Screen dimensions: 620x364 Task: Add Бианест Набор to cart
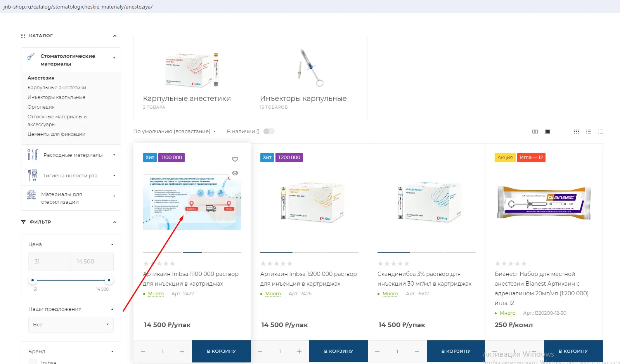(573, 351)
